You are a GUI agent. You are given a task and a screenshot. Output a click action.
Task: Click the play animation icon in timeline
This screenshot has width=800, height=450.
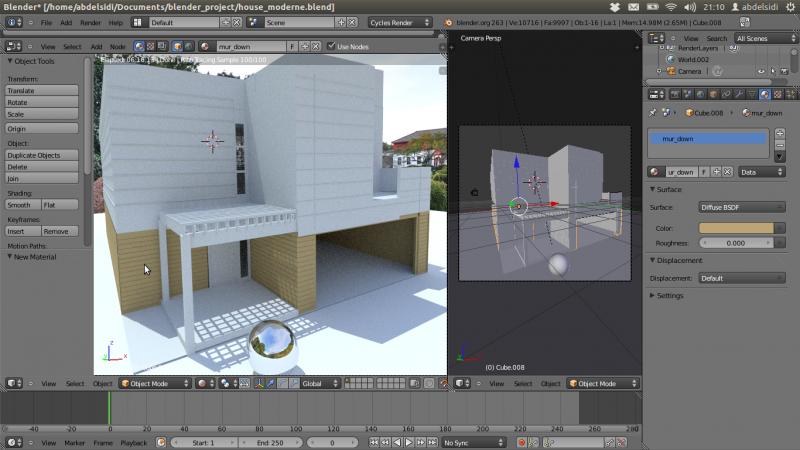[x=408, y=442]
